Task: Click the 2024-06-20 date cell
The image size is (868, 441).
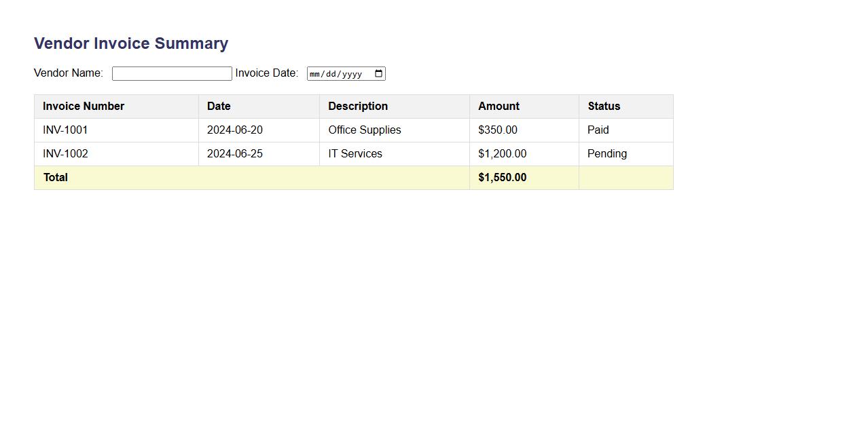Action: pyautogui.click(x=235, y=130)
